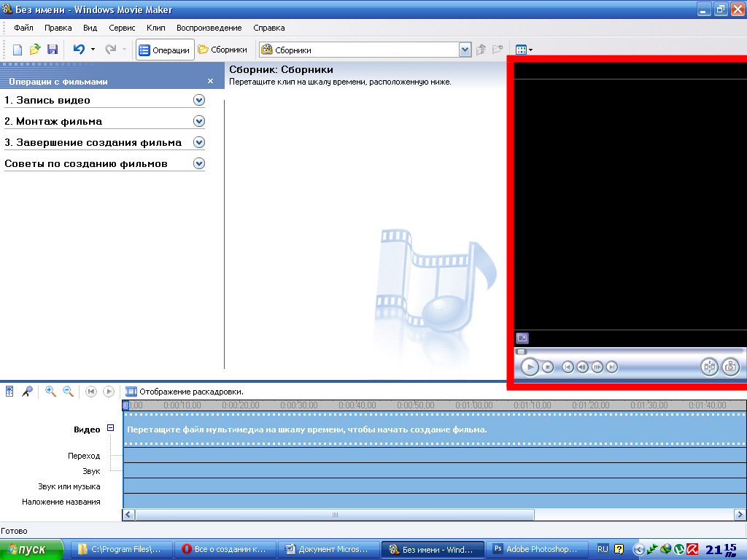Create a new collection folder from the toolbar
Screen dimensions: 747x560
pos(498,50)
